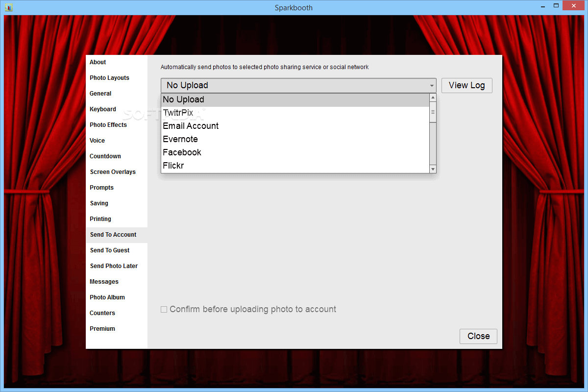Go to Photo Layouts settings

click(117, 78)
